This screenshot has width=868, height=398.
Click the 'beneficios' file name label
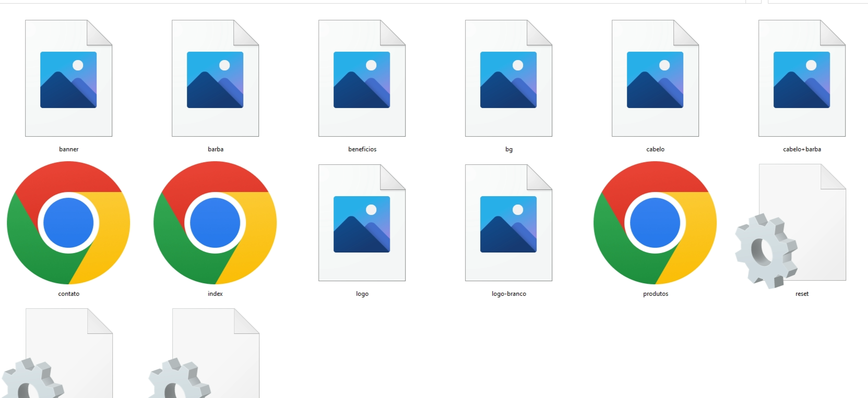pyautogui.click(x=362, y=149)
